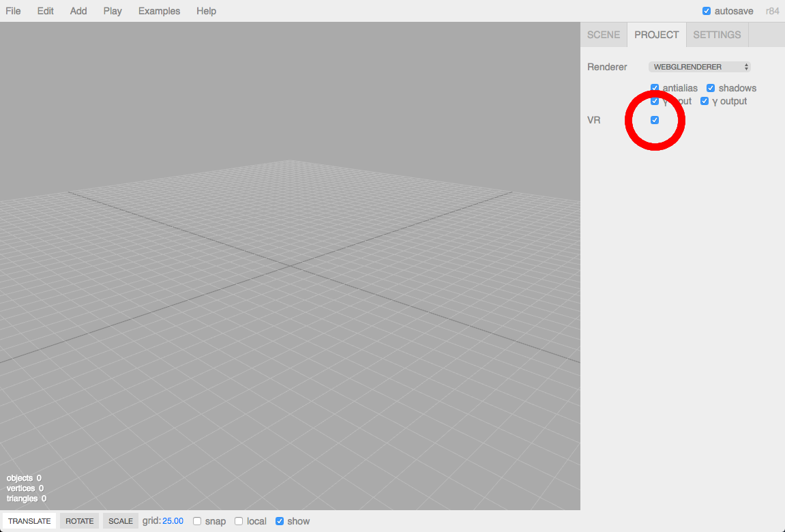Click the Renderer label

tap(607, 67)
